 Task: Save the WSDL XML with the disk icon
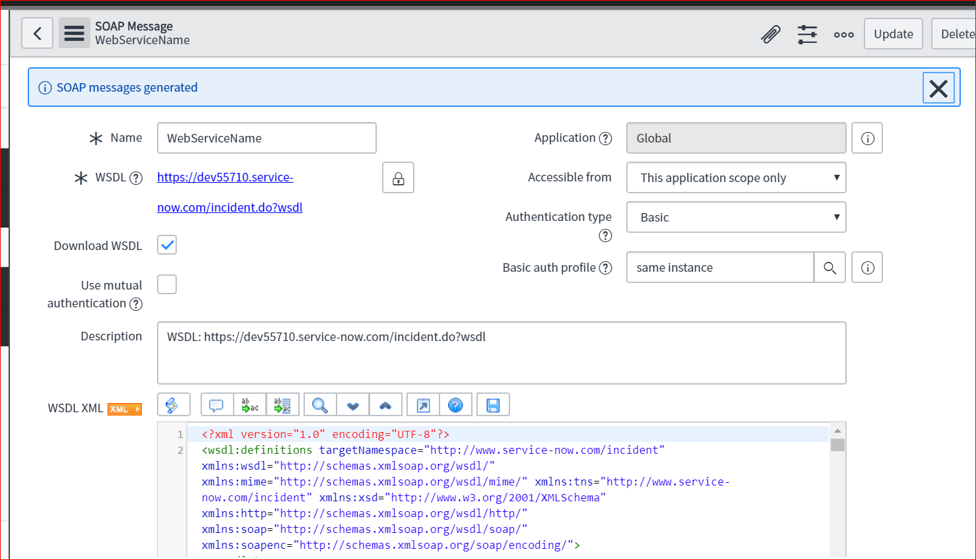(x=493, y=405)
